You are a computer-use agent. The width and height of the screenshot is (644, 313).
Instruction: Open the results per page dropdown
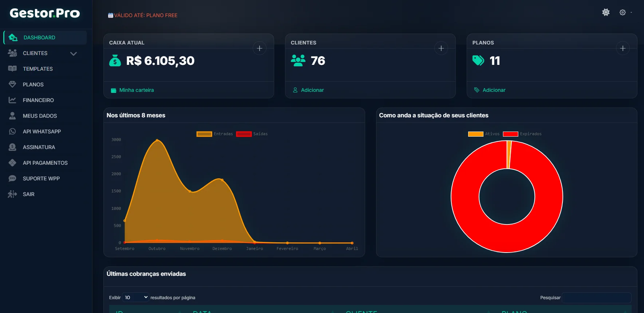tap(135, 298)
